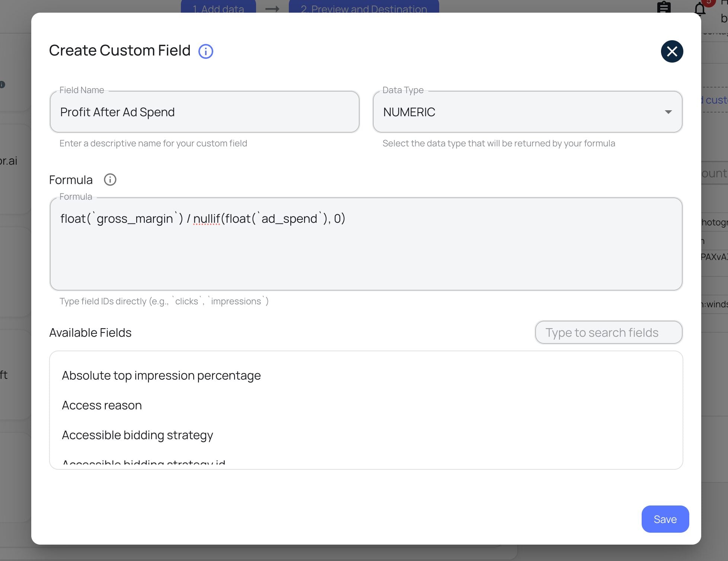
Task: Click the Type to search fields box
Action: click(x=609, y=332)
